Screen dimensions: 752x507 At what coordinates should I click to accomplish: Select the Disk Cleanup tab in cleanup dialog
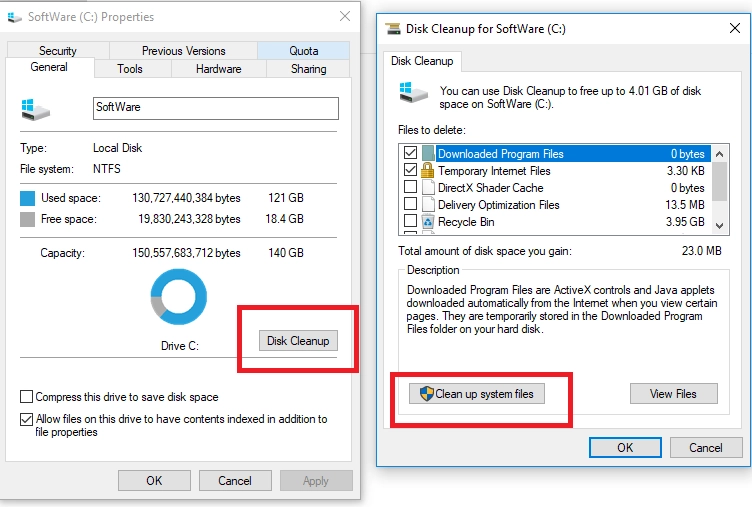(x=422, y=61)
